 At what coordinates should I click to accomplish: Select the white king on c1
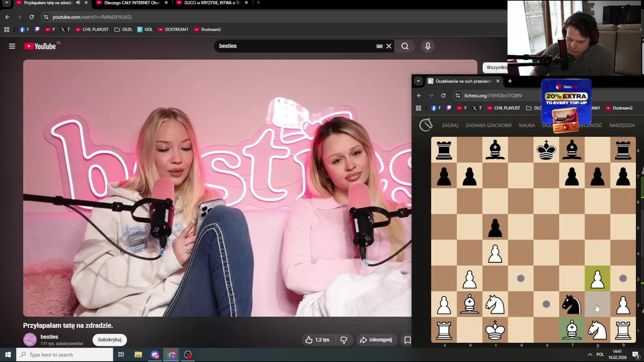tap(495, 330)
